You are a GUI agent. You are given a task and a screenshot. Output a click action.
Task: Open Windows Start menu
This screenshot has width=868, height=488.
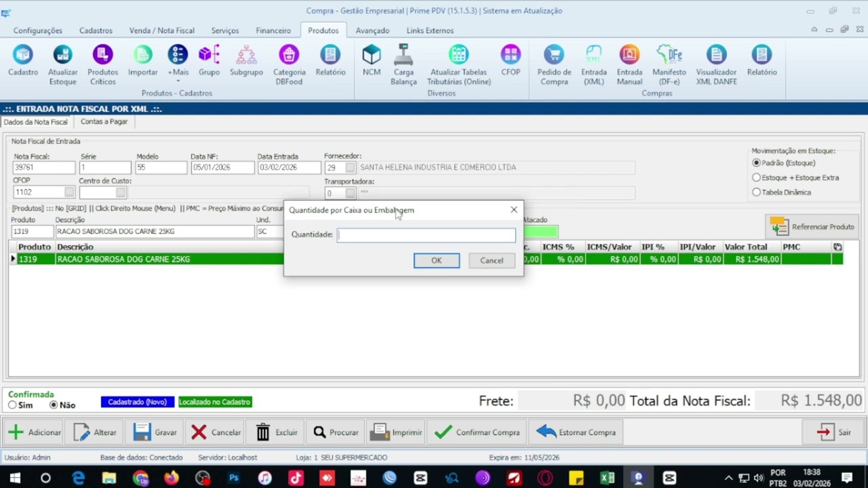14,478
